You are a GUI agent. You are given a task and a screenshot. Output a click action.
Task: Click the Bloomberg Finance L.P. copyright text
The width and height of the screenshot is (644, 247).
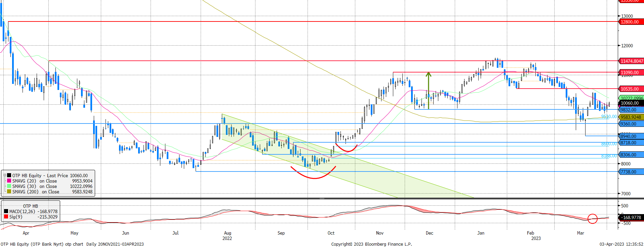(x=371, y=244)
